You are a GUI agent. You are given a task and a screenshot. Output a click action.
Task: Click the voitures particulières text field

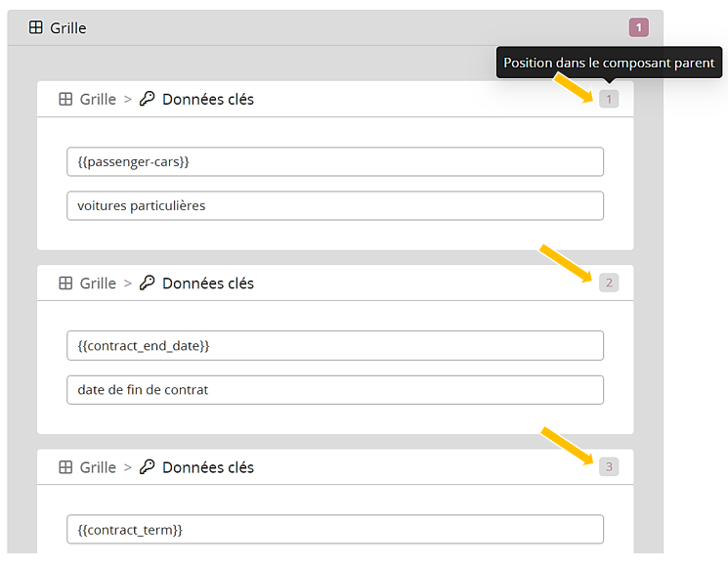pyautogui.click(x=334, y=205)
